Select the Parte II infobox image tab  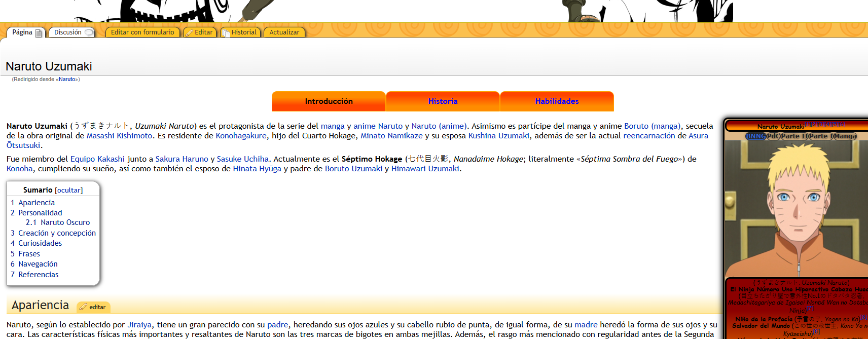coord(794,136)
